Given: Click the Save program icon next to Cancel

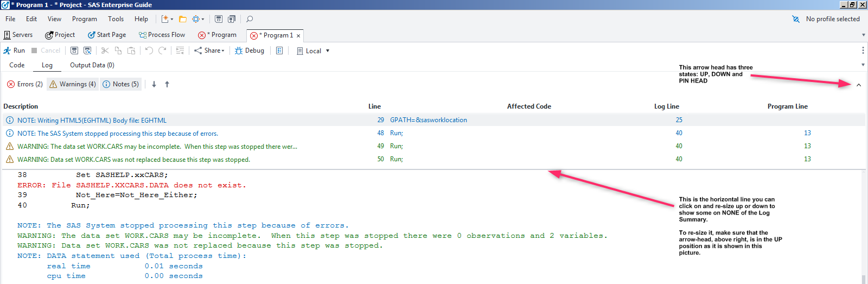Looking at the screenshot, I should pyautogui.click(x=74, y=51).
